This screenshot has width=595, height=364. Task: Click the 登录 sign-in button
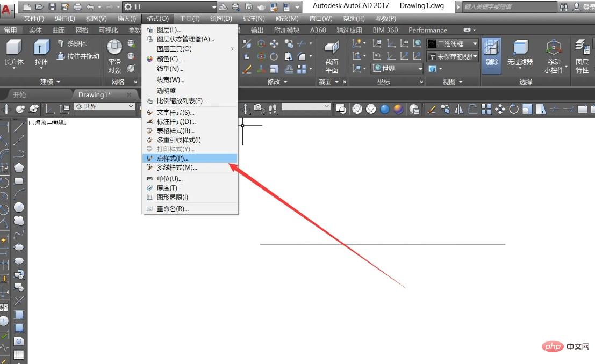point(584,7)
